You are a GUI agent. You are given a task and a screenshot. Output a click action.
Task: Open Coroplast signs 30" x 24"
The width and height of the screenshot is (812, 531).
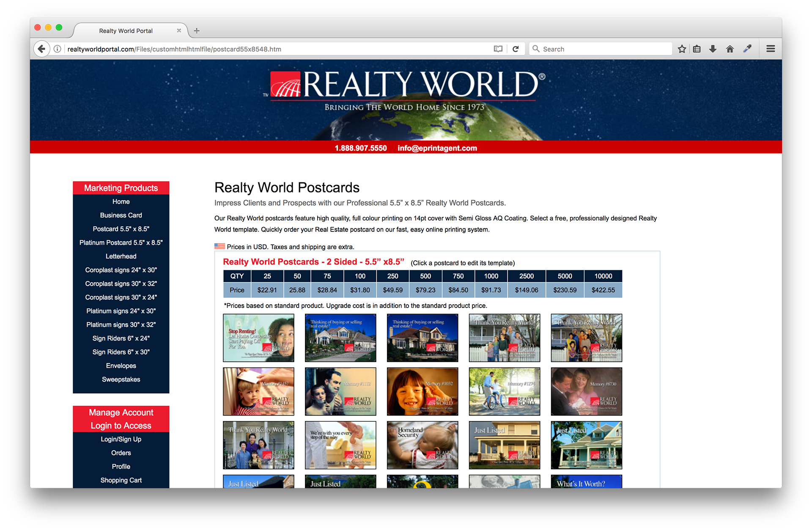pyautogui.click(x=121, y=297)
